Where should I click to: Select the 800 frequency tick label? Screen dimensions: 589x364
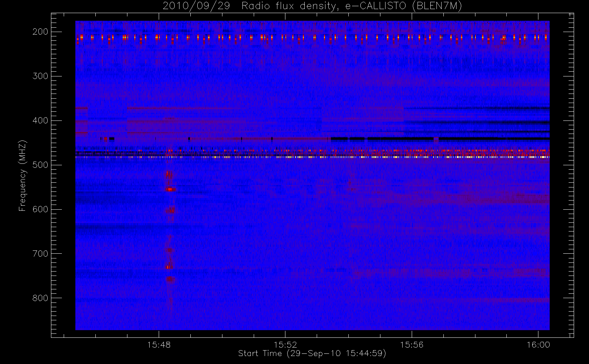(40, 298)
